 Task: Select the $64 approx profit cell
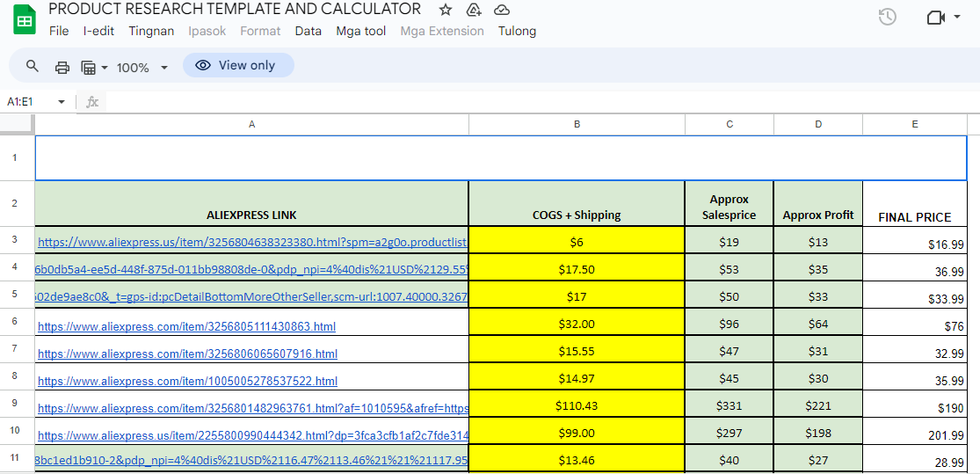coord(818,321)
